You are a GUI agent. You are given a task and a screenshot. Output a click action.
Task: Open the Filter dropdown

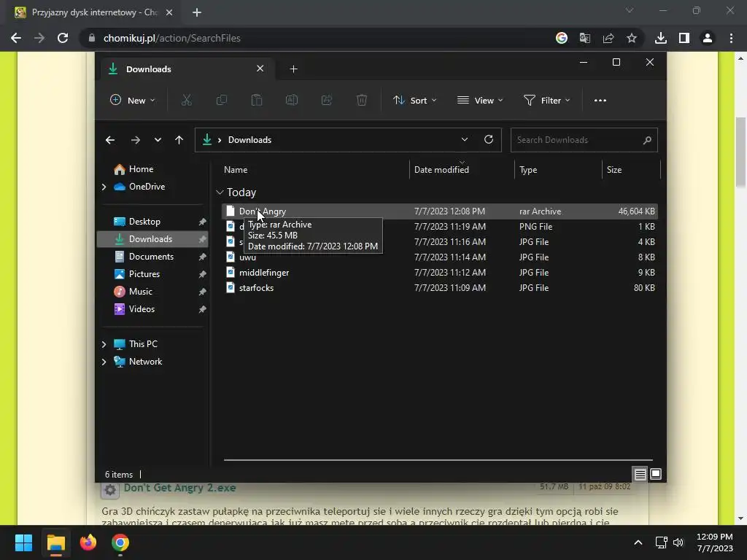[547, 101]
